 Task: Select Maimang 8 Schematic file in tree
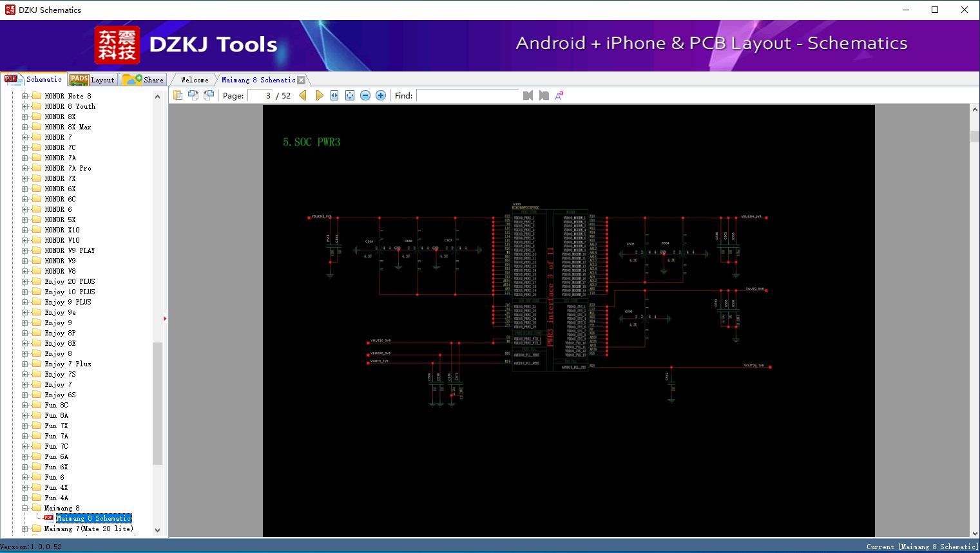[93, 518]
